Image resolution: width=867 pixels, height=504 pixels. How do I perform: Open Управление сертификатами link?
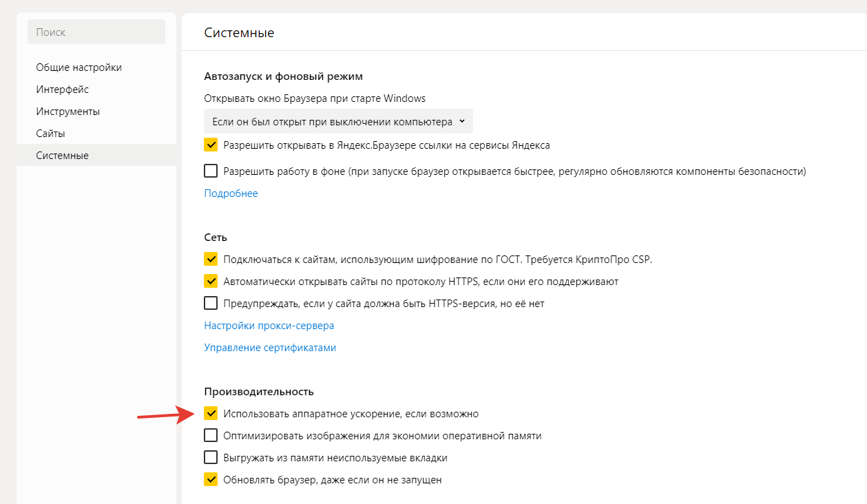click(x=270, y=348)
